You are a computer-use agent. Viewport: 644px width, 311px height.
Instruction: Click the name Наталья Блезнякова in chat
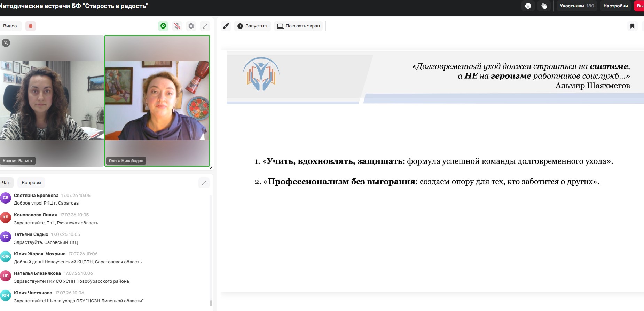click(37, 273)
